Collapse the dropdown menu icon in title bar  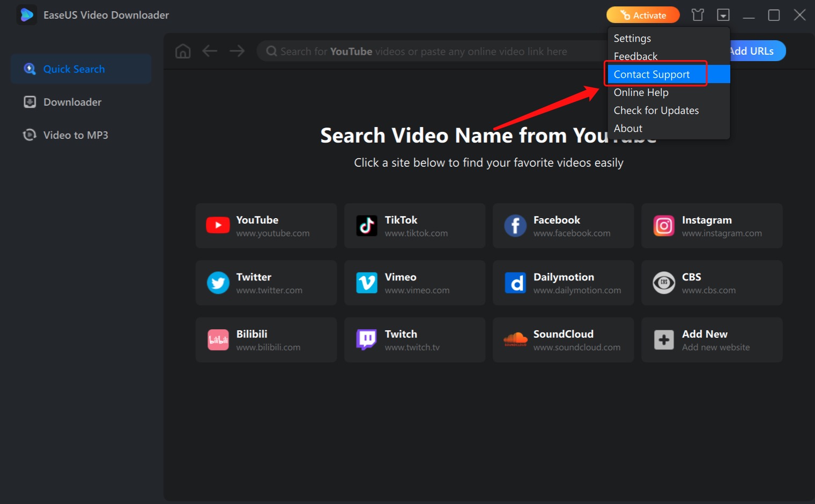click(x=723, y=15)
